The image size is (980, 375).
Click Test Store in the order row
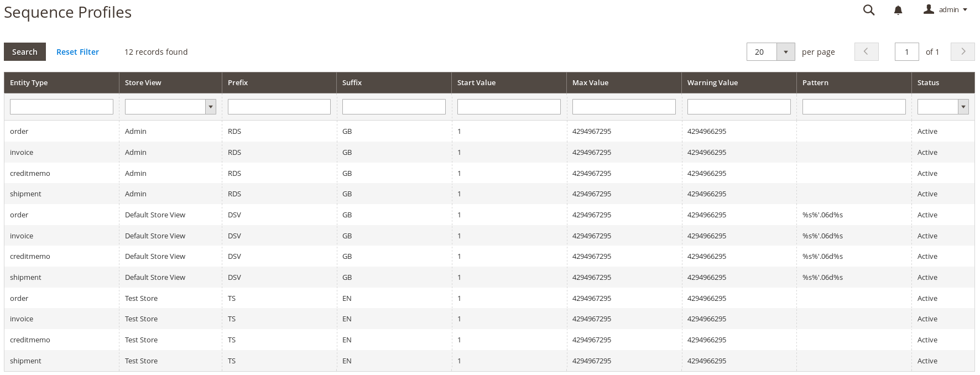click(x=141, y=299)
